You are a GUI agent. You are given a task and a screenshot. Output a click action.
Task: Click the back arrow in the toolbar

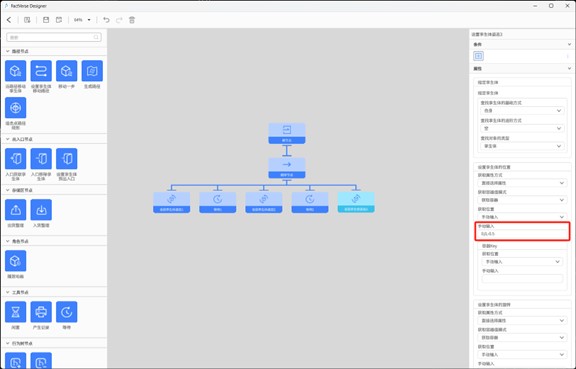[x=9, y=20]
